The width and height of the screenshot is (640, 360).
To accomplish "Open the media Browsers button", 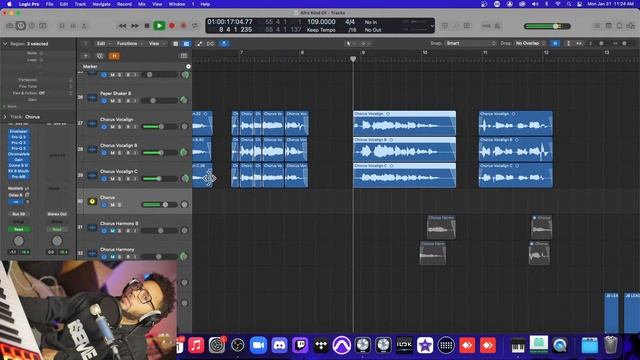I will coord(630,26).
